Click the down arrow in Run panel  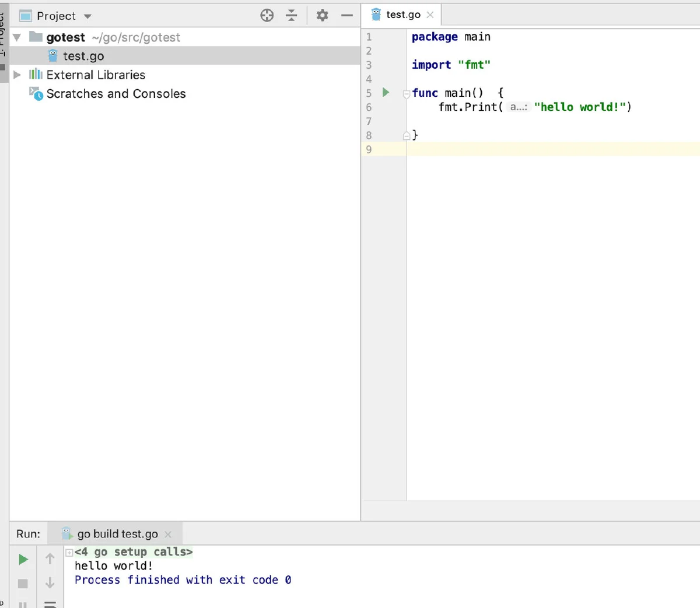click(x=50, y=583)
